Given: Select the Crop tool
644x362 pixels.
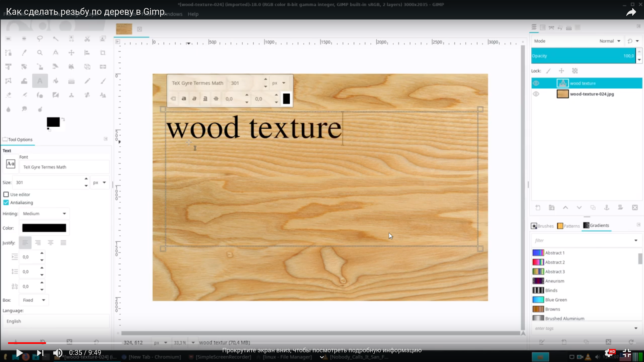Looking at the screenshot, I should pos(103,53).
